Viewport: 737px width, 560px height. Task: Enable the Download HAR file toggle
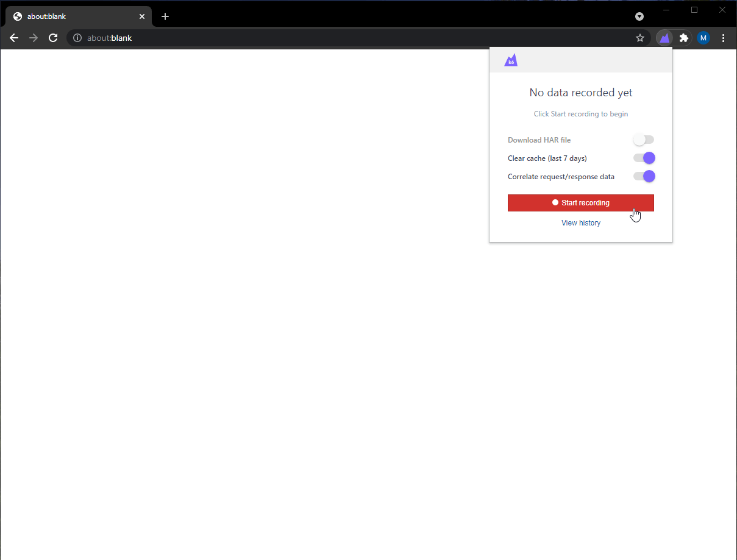644,140
